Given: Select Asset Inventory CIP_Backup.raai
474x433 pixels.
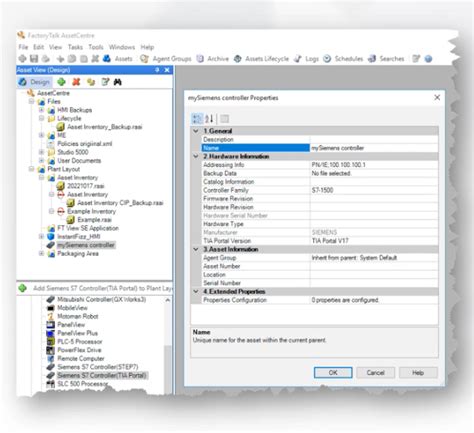Looking at the screenshot, I should 120,203.
